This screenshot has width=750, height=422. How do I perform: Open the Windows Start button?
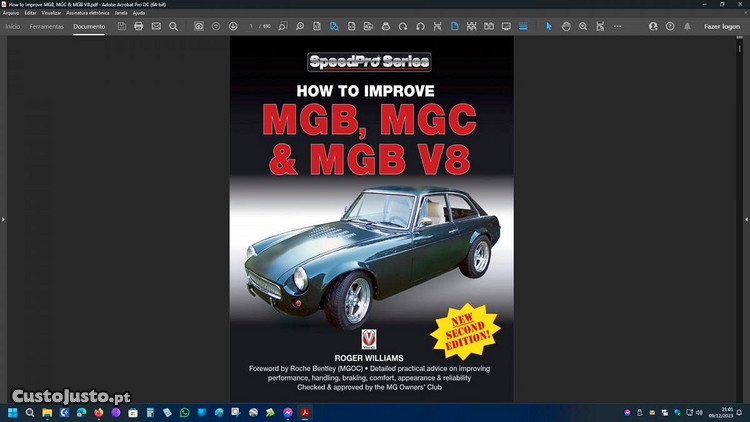tap(13, 412)
